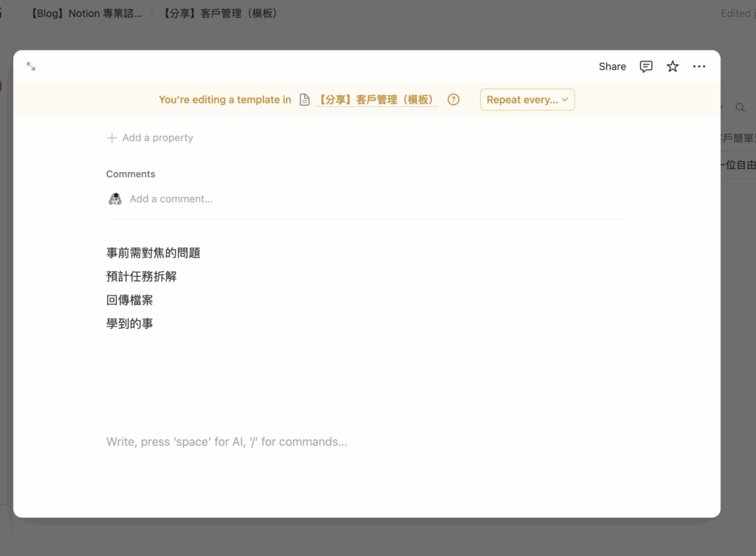Click the Write, press 'space' for AI placeholder
Viewport: 756px width, 556px height.
(227, 442)
